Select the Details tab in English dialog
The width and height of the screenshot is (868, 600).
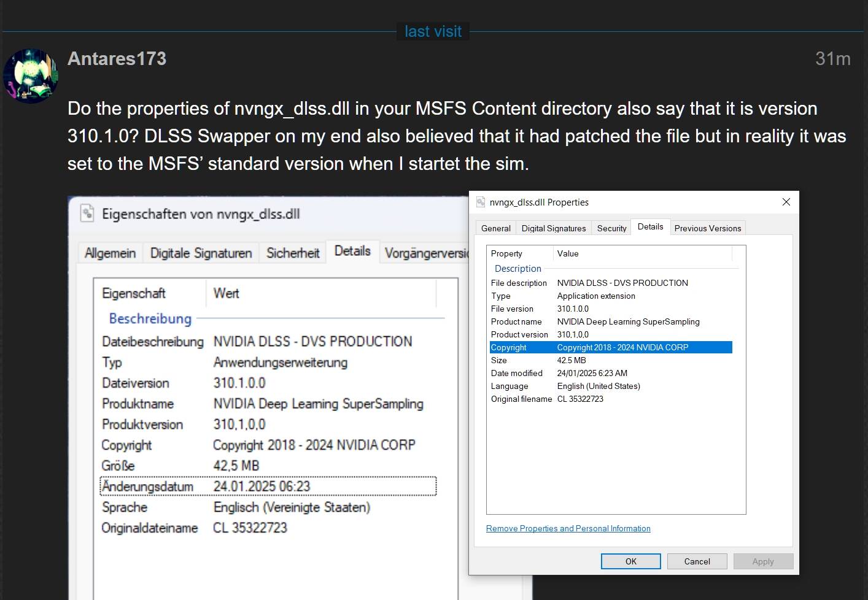[650, 226]
